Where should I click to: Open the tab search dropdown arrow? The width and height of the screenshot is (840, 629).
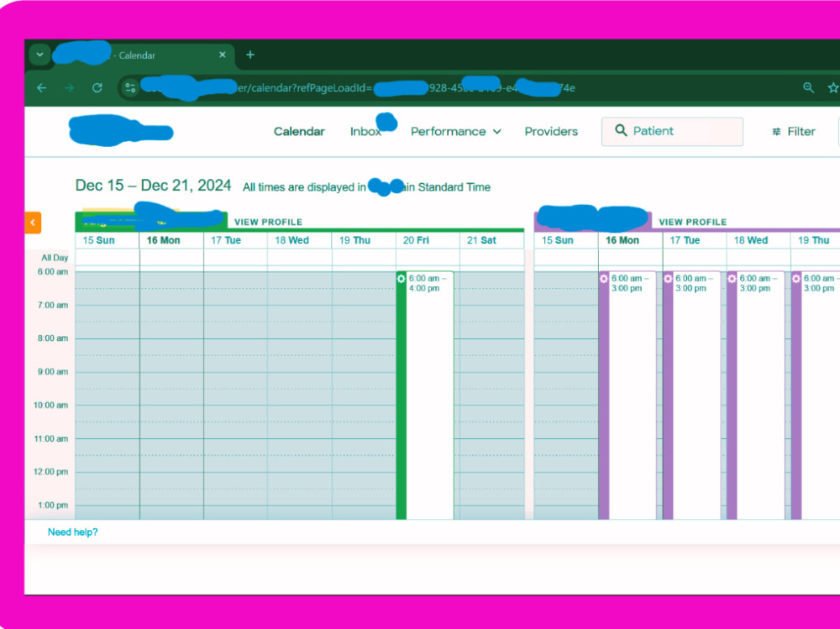(x=39, y=55)
